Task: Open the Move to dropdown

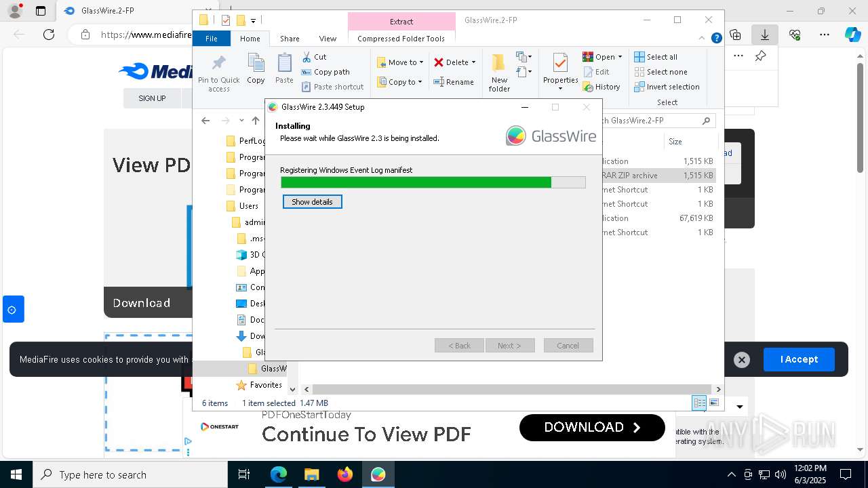Action: pos(400,62)
